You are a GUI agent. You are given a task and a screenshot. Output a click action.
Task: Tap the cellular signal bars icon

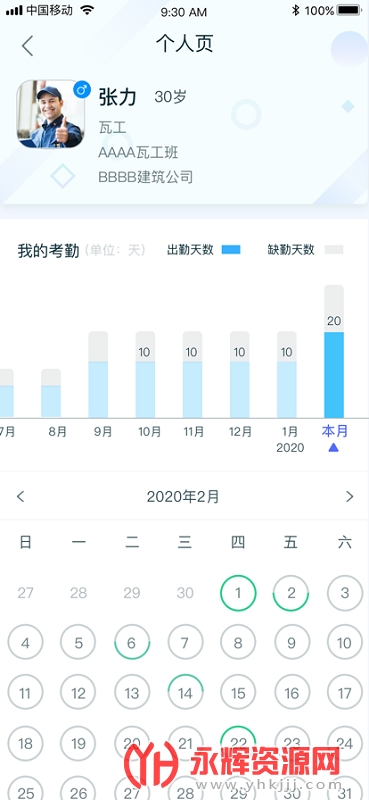14,10
